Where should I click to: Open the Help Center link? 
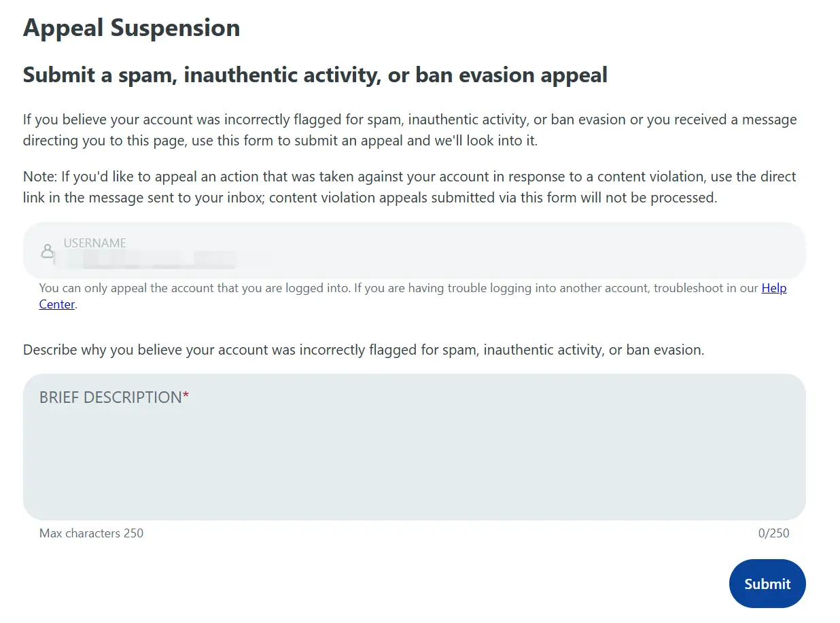773,288
